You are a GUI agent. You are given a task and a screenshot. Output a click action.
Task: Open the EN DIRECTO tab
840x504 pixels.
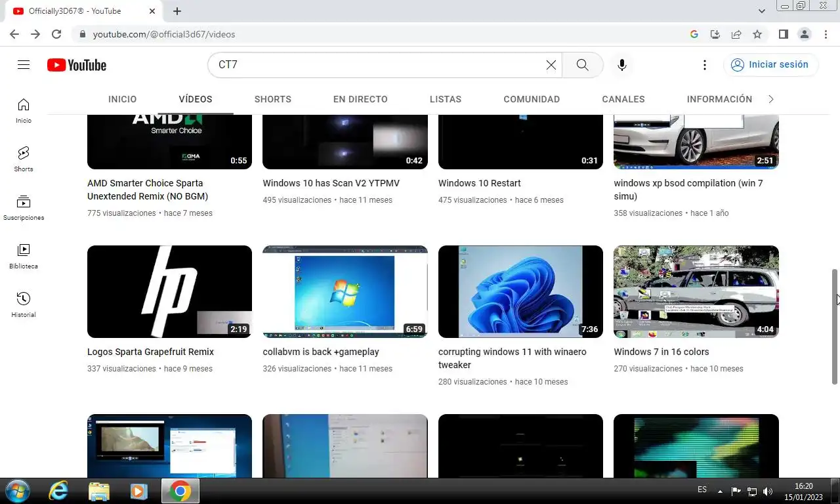point(360,99)
